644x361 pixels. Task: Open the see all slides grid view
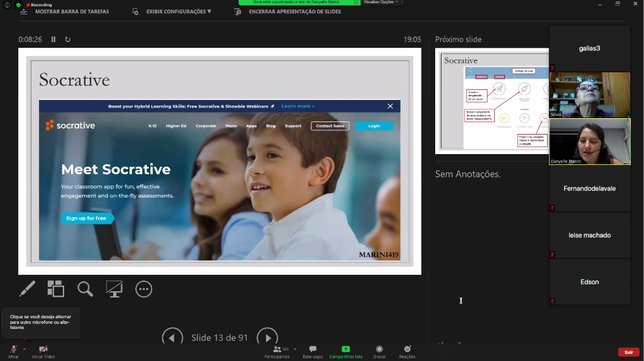coord(56,289)
